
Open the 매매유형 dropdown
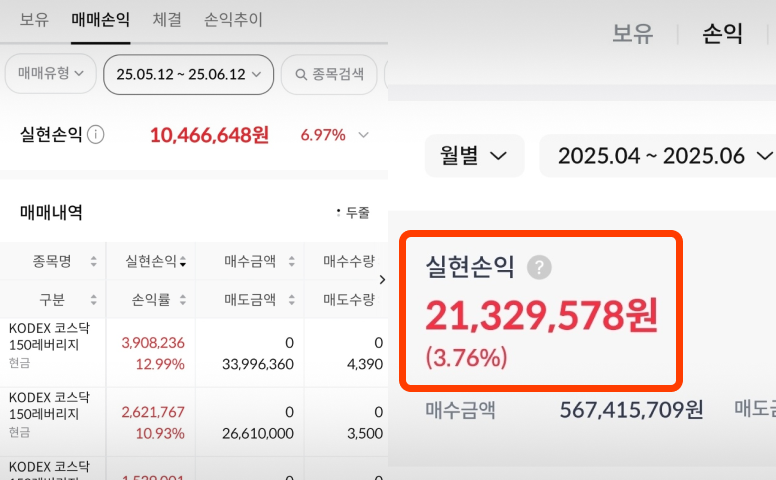click(50, 74)
